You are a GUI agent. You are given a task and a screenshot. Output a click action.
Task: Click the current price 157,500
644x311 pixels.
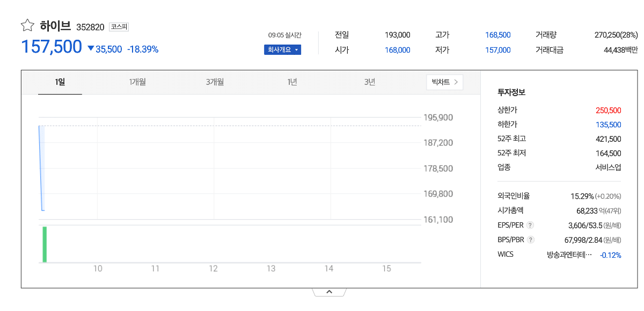point(52,47)
